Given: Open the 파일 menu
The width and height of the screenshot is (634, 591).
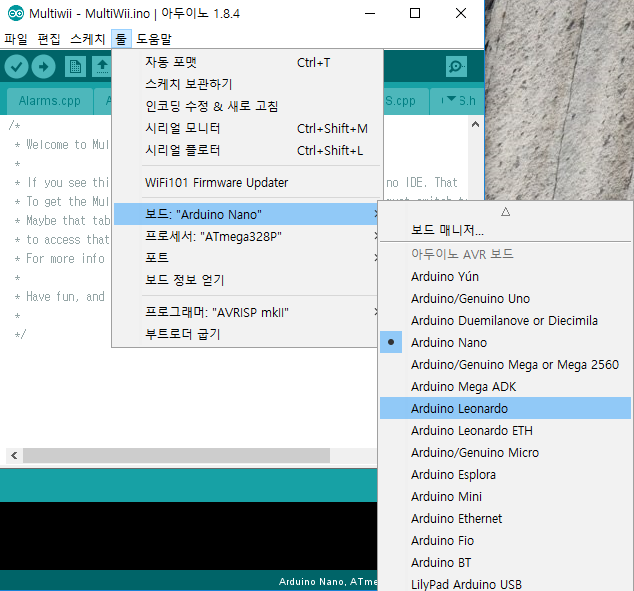Looking at the screenshot, I should click(16, 39).
